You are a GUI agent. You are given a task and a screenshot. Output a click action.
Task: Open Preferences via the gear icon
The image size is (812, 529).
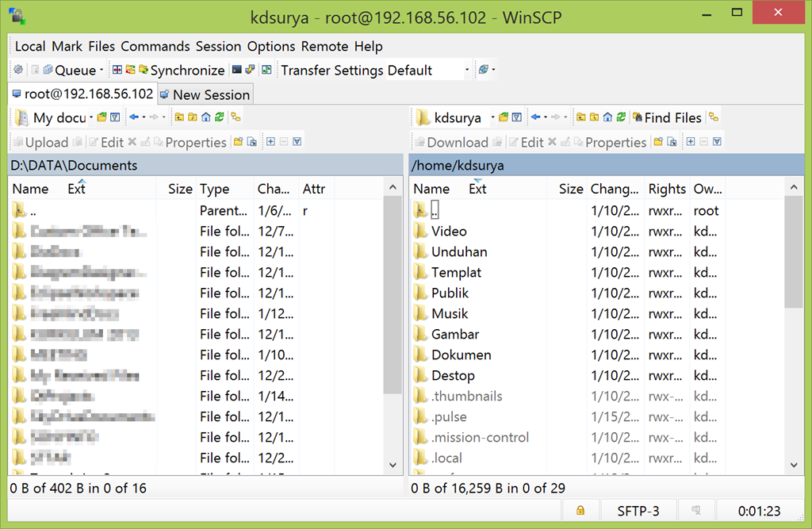point(18,70)
